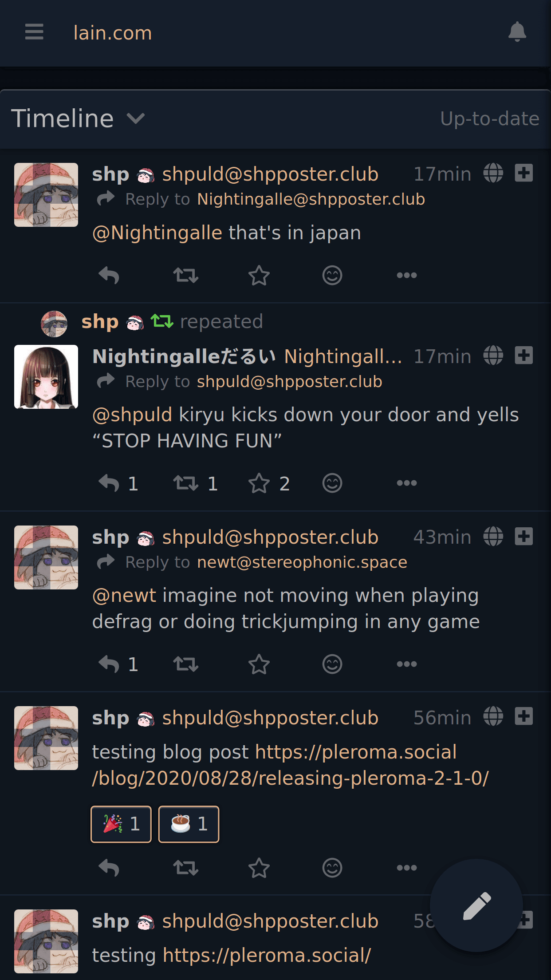The width and height of the screenshot is (551, 980).
Task: Open notifications via the bell icon
Action: tap(517, 32)
